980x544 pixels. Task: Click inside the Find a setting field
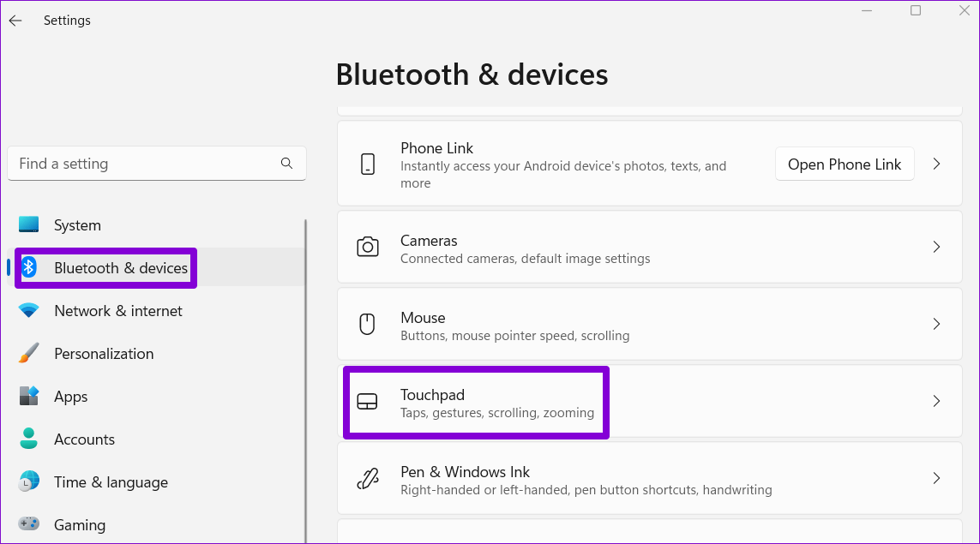[x=137, y=163]
